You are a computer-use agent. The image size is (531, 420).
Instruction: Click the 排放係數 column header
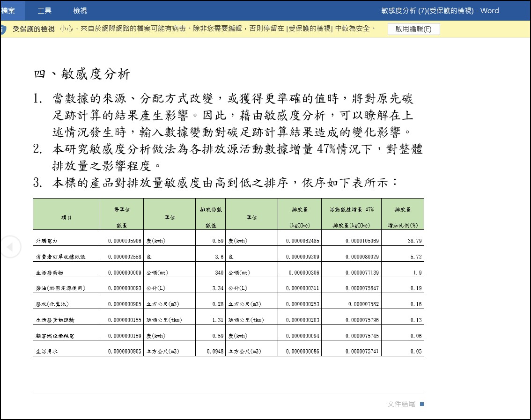(x=210, y=210)
